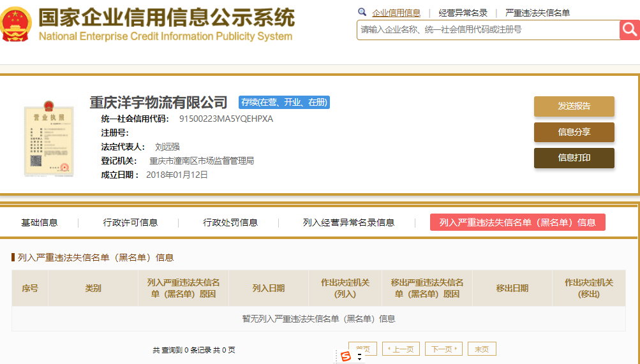Click the small magnifier icon beside 企业信用信息
This screenshot has height=364, width=640.
[x=362, y=12]
